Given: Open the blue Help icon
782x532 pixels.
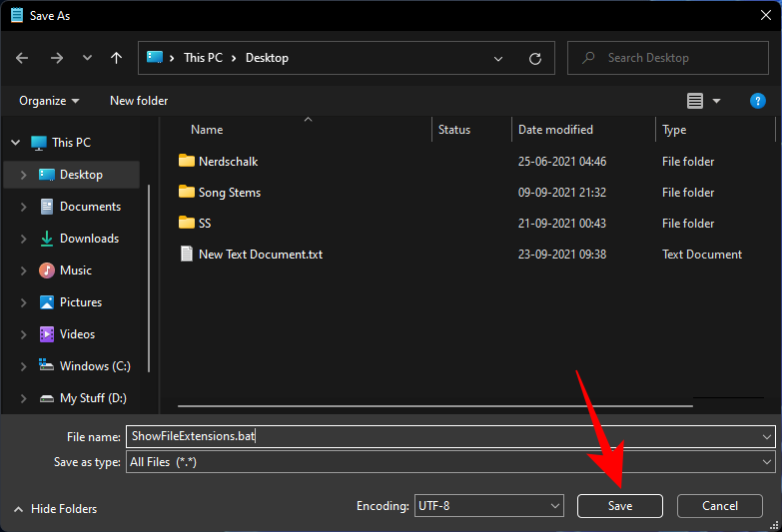Looking at the screenshot, I should point(758,101).
